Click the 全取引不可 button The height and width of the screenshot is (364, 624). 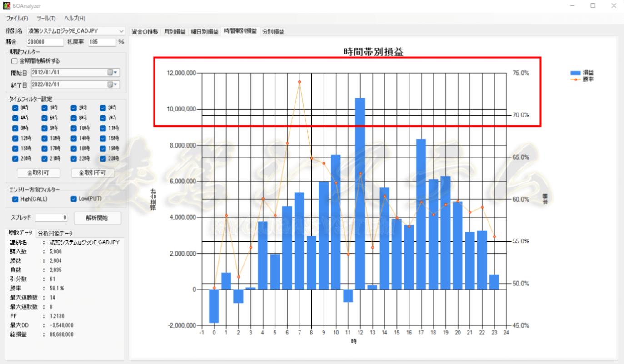(93, 173)
